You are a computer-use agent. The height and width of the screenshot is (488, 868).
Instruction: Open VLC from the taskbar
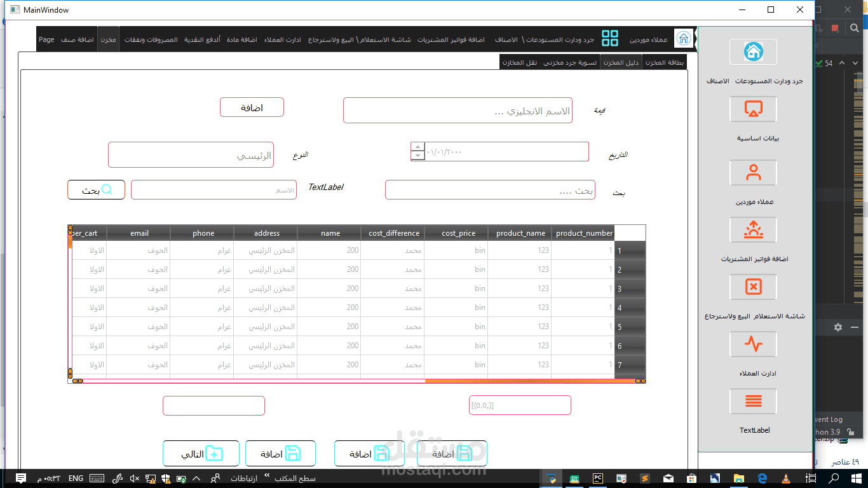(786, 478)
